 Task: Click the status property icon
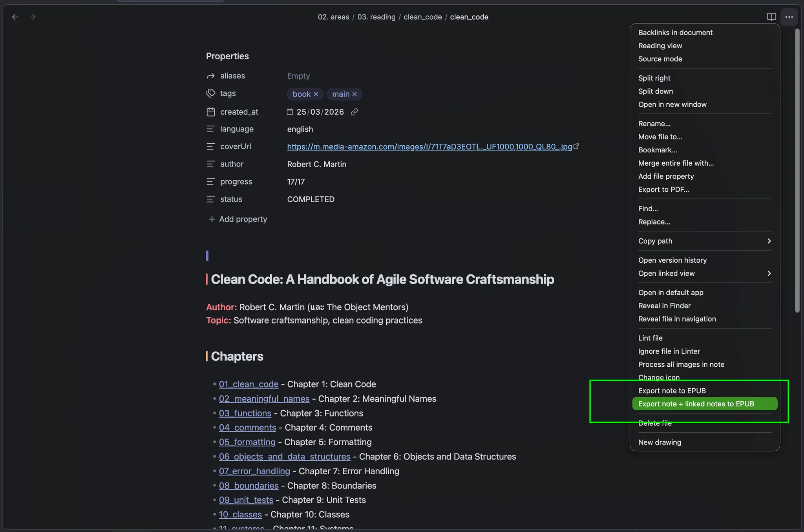pyautogui.click(x=211, y=199)
